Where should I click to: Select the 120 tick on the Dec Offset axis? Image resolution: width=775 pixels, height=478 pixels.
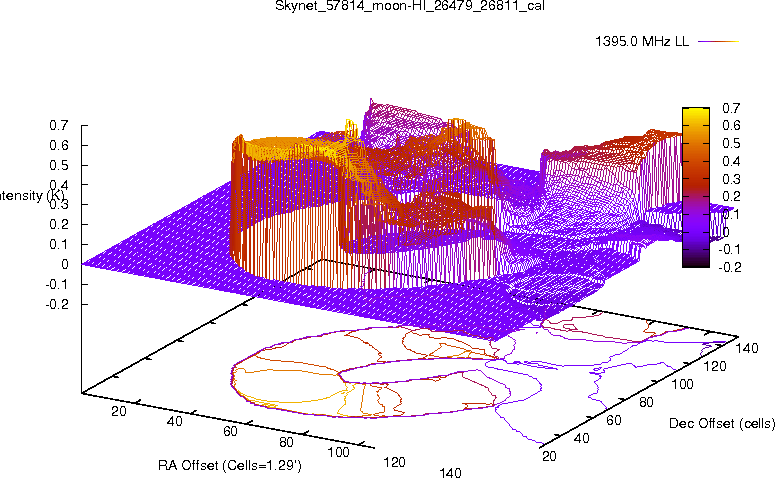(715, 366)
